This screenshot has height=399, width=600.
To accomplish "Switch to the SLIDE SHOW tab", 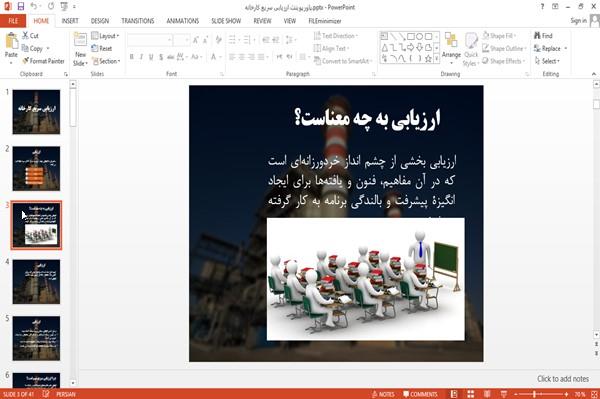I will (226, 21).
